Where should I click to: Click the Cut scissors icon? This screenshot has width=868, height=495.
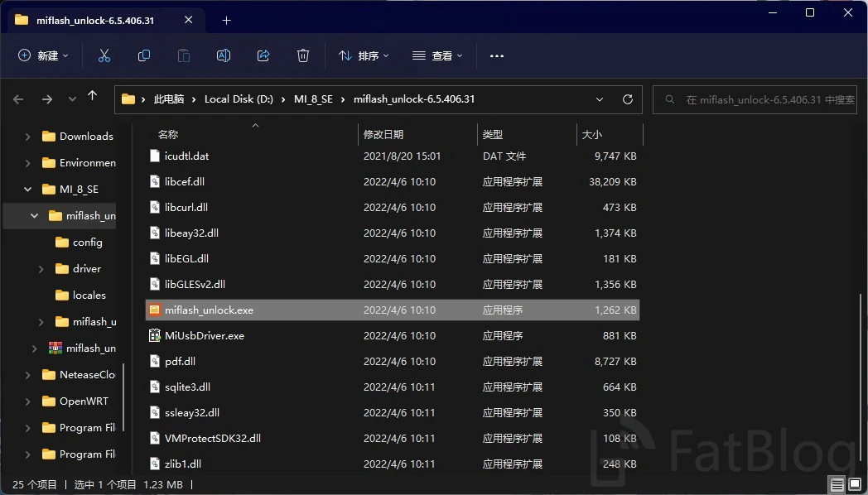click(104, 55)
